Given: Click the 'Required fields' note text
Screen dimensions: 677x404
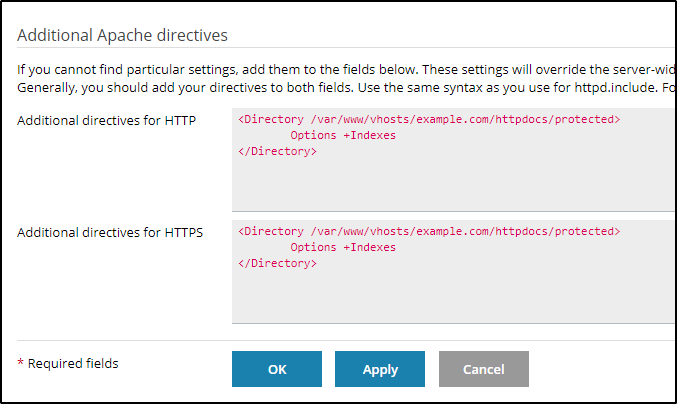Looking at the screenshot, I should pyautogui.click(x=73, y=363).
